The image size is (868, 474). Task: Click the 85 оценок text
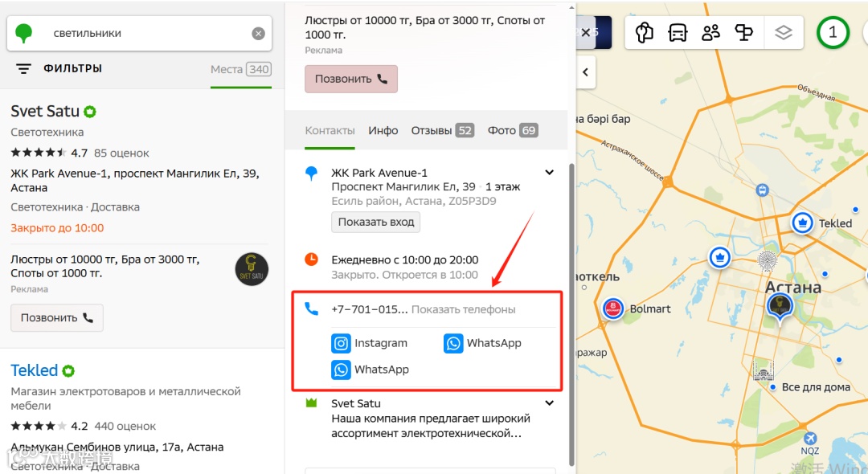[121, 153]
